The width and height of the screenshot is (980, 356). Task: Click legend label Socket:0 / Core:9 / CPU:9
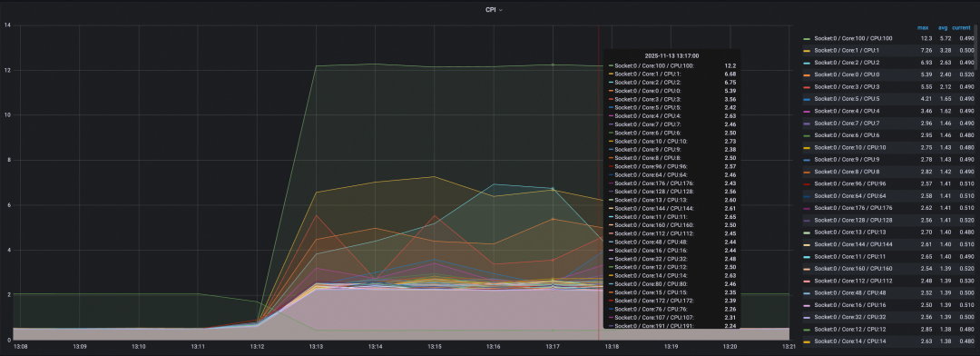(846, 160)
